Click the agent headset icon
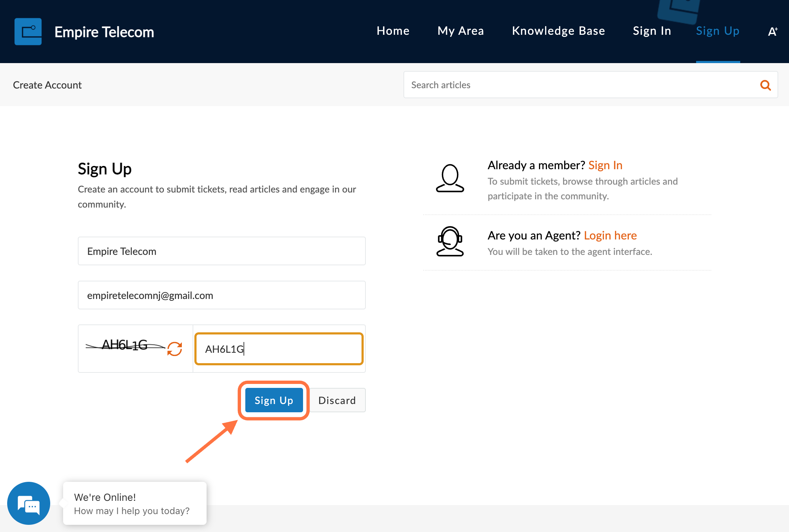The image size is (789, 532). click(450, 241)
